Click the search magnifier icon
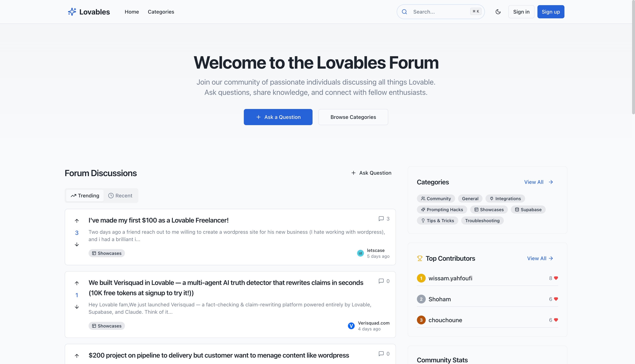This screenshot has height=364, width=635. tap(404, 12)
